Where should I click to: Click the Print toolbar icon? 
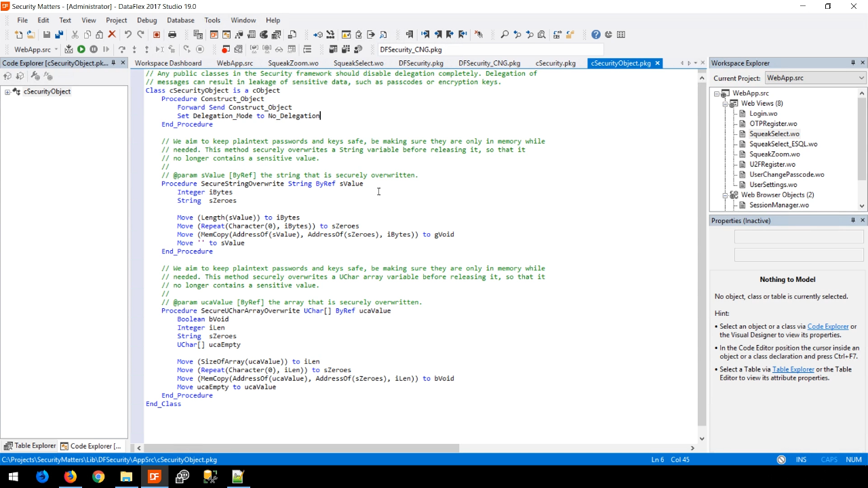pos(172,35)
